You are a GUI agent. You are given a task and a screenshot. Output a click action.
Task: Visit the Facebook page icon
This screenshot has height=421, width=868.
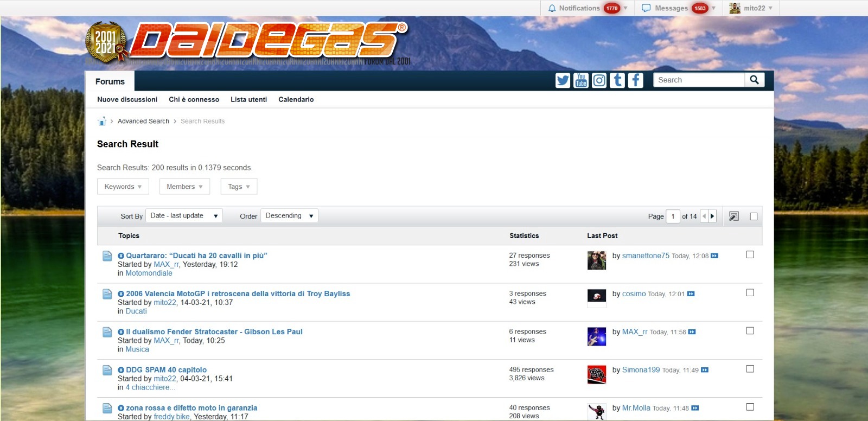635,80
